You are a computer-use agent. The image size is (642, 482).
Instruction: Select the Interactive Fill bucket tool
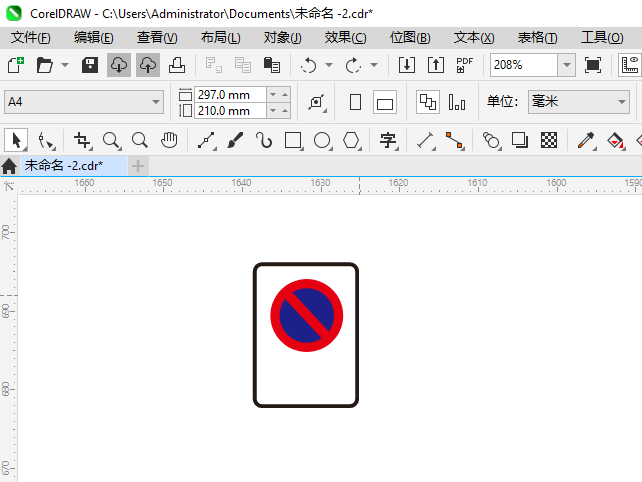click(615, 140)
